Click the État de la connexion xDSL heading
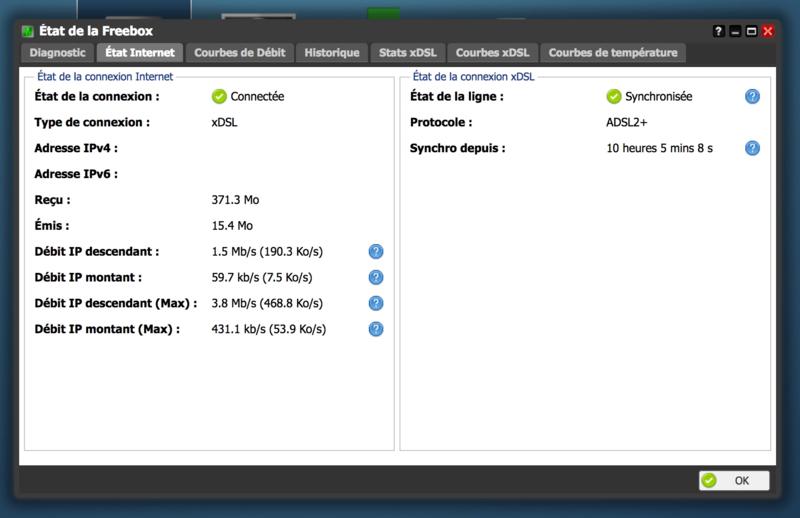The width and height of the screenshot is (800, 518). point(473,77)
